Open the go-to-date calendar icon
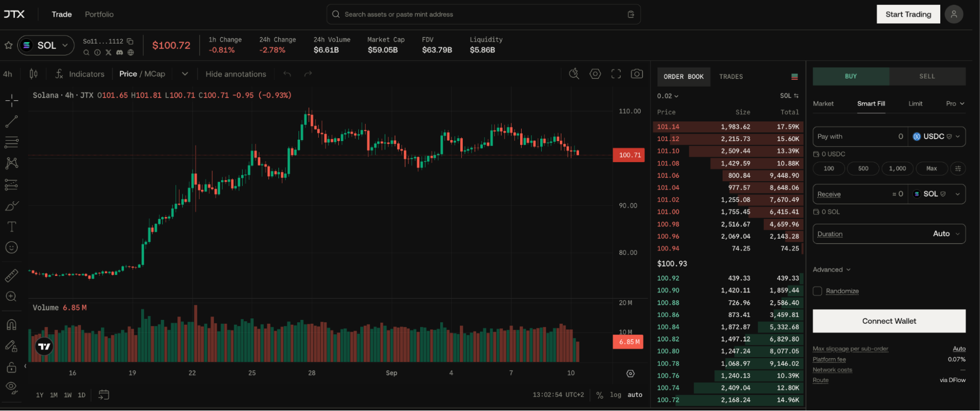This screenshot has height=411, width=980. coord(104,395)
